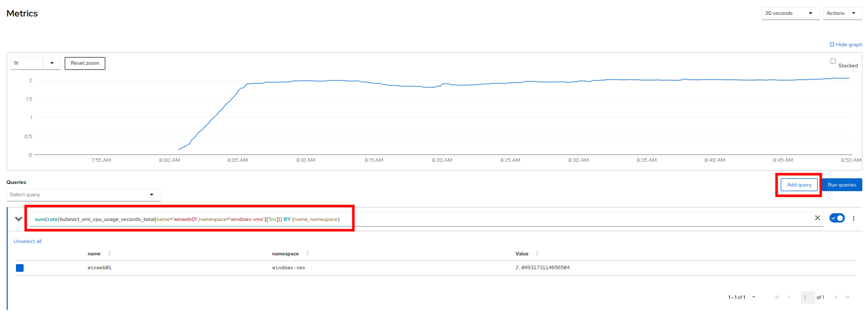Expand the Select query dropdown
Viewport: 868px width, 315px height.
[x=83, y=195]
